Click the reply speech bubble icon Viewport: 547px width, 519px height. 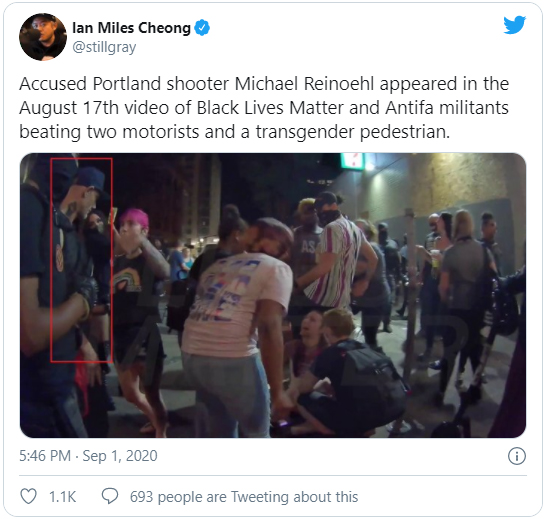(x=110, y=496)
